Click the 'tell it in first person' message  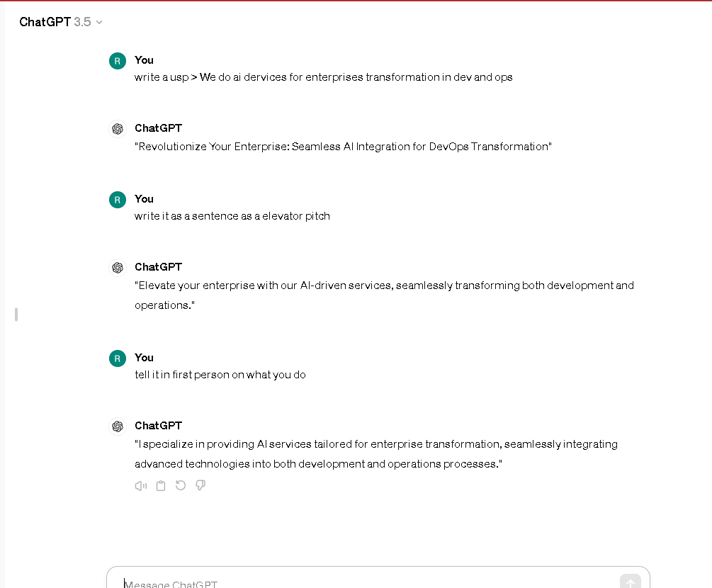tap(220, 375)
